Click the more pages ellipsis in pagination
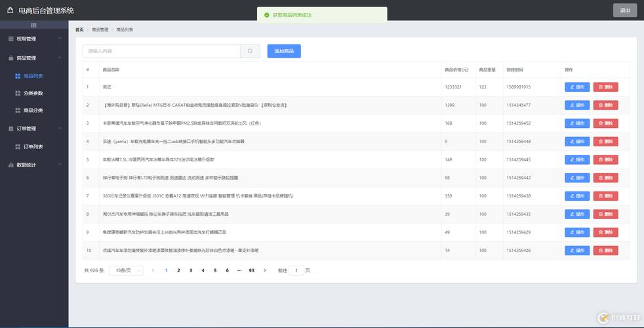The image size is (644, 328). point(239,270)
